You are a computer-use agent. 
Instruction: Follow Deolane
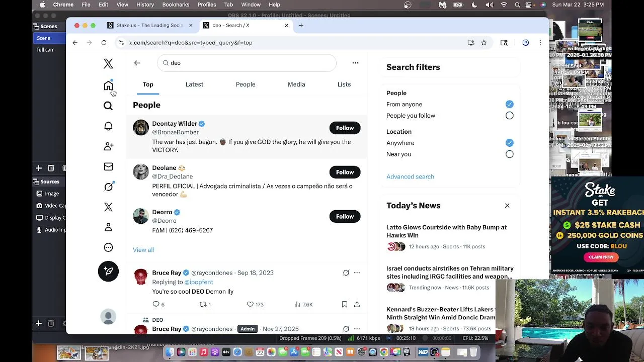345,172
